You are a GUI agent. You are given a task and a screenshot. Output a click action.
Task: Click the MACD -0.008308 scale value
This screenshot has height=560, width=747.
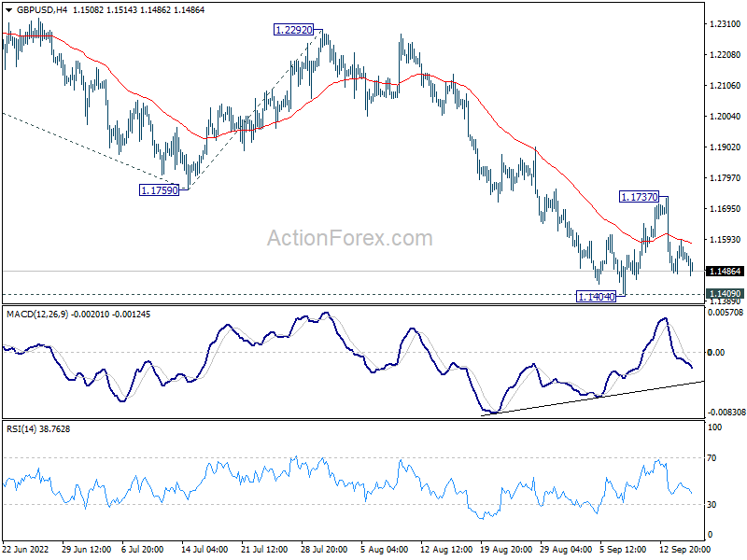point(726,412)
